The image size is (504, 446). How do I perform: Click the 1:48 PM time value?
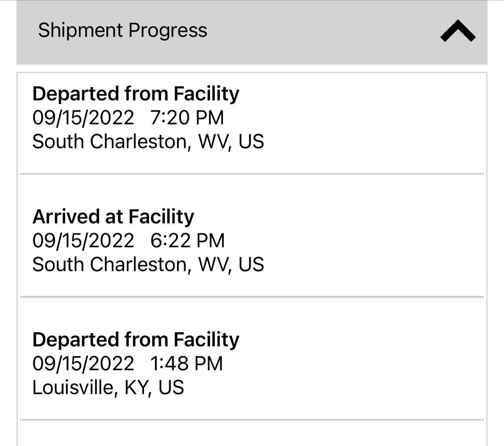pyautogui.click(x=187, y=363)
